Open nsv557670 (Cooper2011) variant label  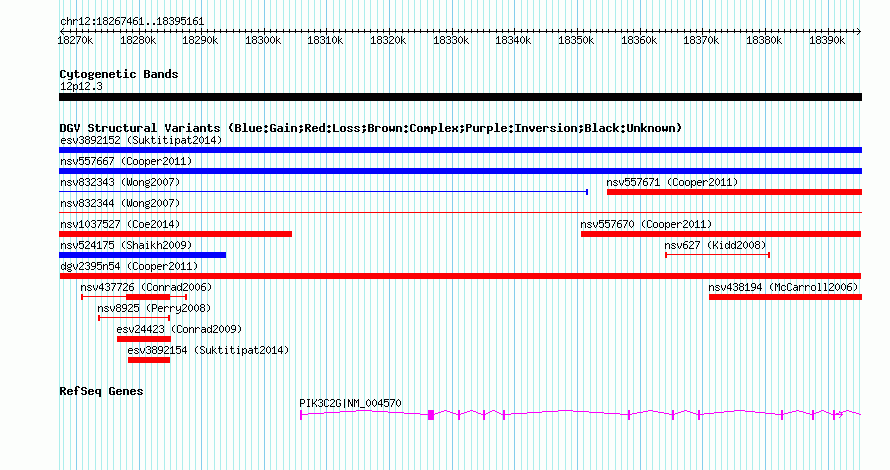coord(646,224)
